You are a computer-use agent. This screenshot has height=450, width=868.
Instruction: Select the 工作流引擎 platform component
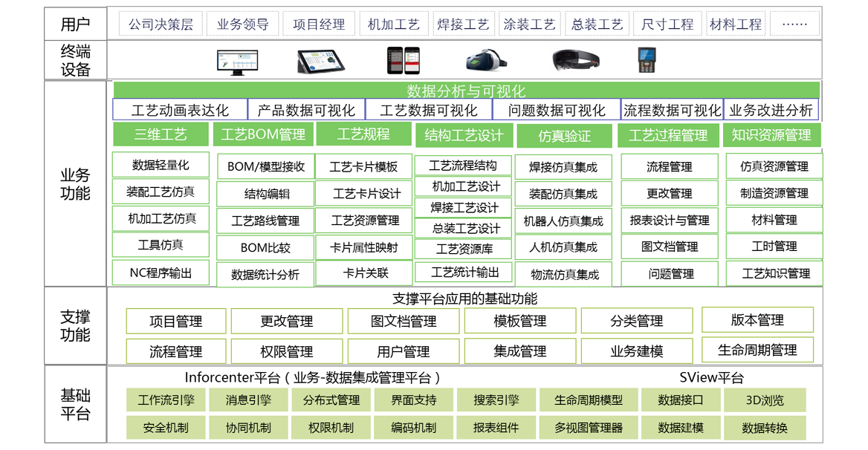pos(166,400)
